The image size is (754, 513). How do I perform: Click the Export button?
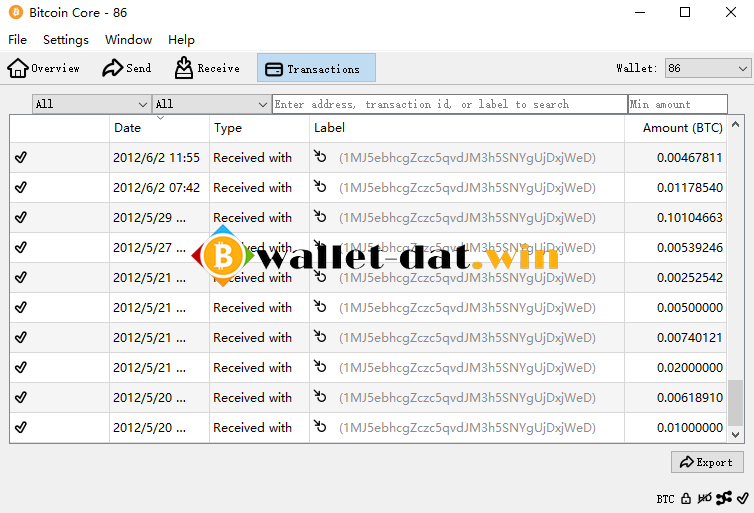[707, 462]
